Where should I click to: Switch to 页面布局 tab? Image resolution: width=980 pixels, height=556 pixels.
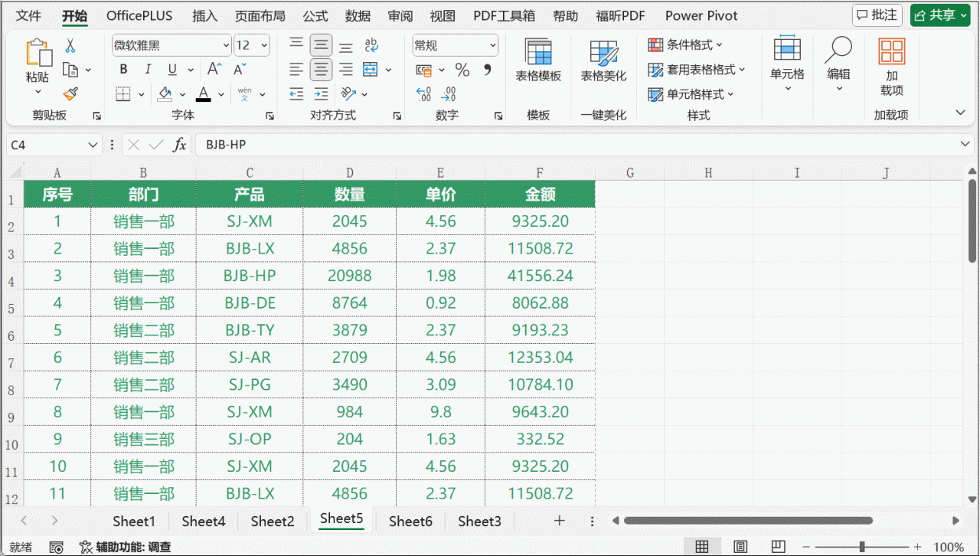tap(260, 15)
